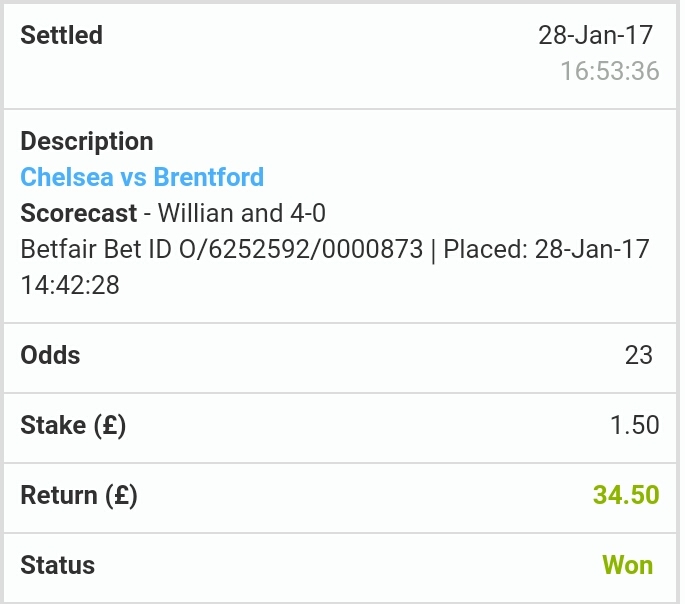The image size is (685, 604).
Task: Select the green Won status value
Action: click(627, 565)
